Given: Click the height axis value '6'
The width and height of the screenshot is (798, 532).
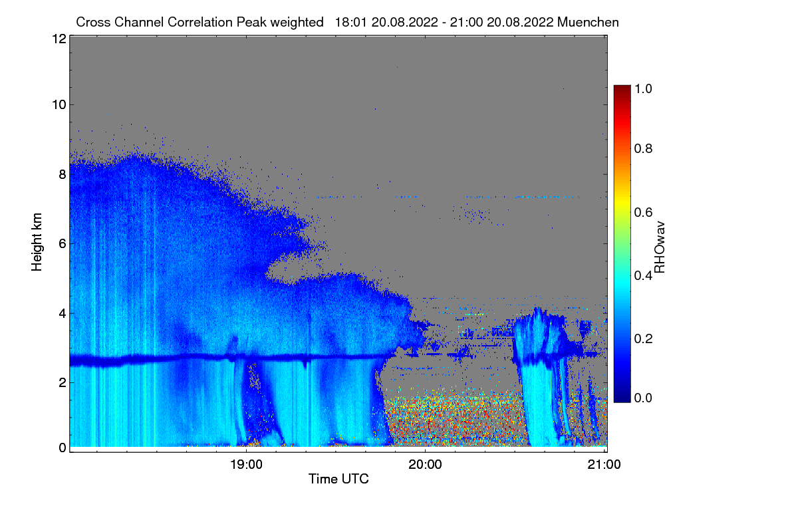Looking at the screenshot, I should (63, 243).
